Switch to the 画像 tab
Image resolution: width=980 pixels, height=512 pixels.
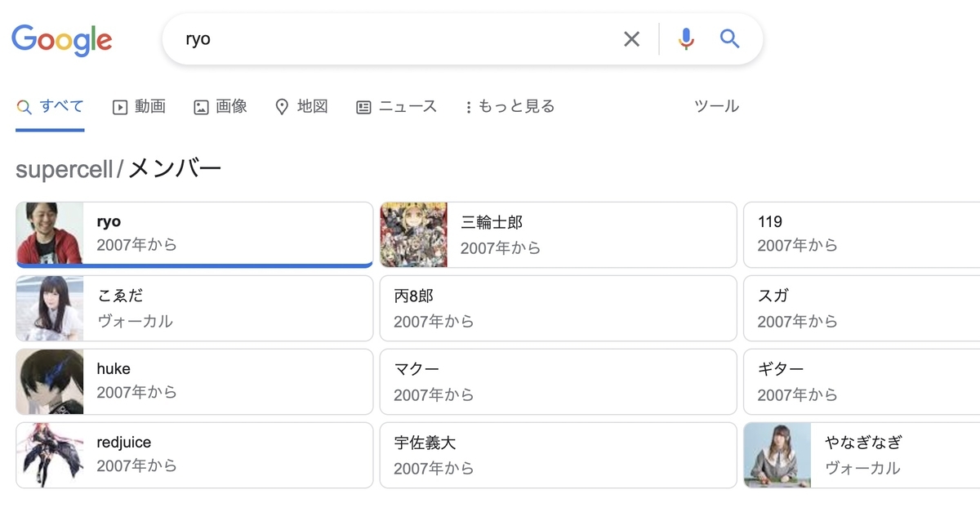(220, 106)
